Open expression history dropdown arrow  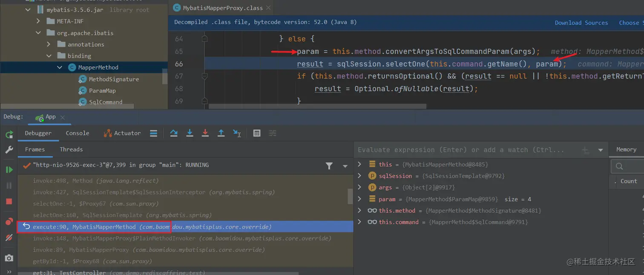click(x=601, y=150)
